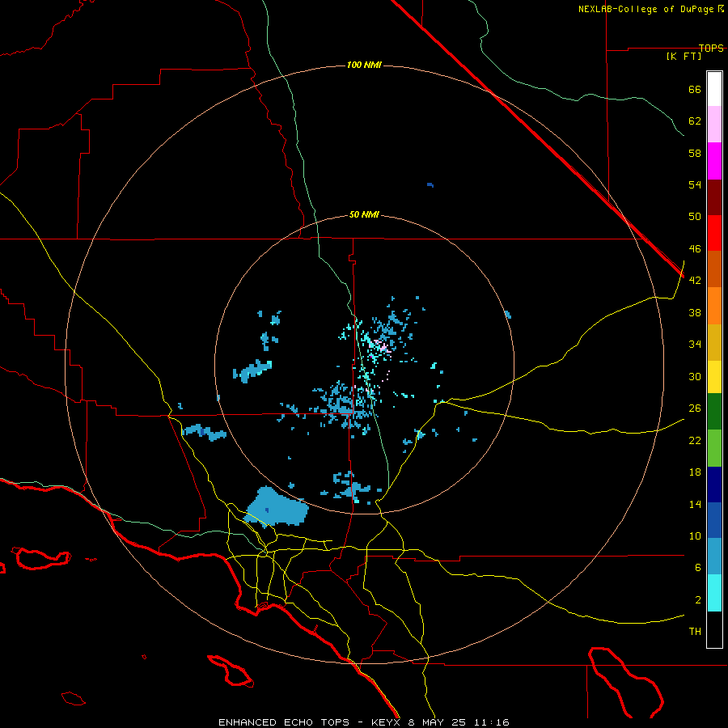Click the legend value "42"
Viewport: 728px width, 728px height.
[695, 280]
